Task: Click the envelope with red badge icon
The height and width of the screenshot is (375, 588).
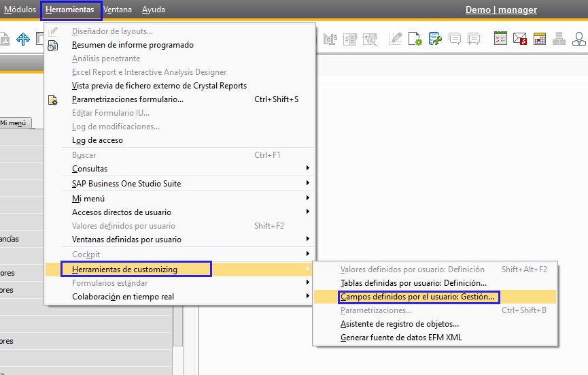Action: point(520,39)
